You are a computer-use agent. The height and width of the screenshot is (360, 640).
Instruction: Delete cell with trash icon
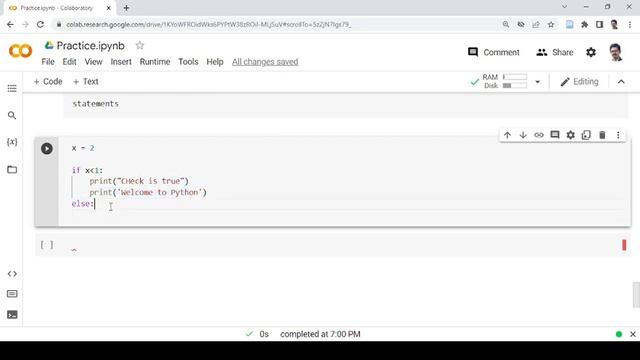pos(602,135)
